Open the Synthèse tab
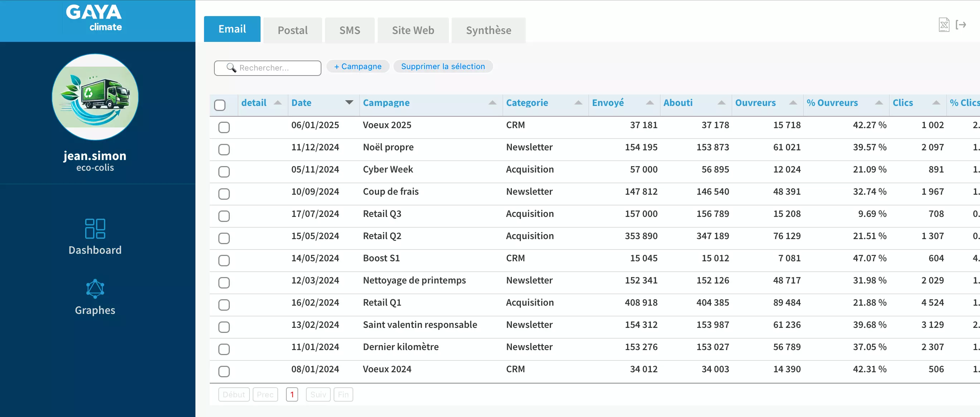The height and width of the screenshot is (417, 980). coord(488,30)
